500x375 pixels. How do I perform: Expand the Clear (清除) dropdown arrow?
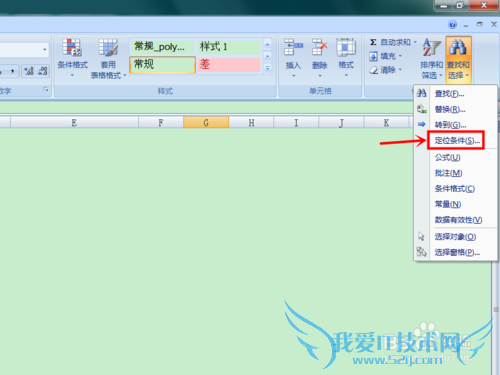point(400,70)
